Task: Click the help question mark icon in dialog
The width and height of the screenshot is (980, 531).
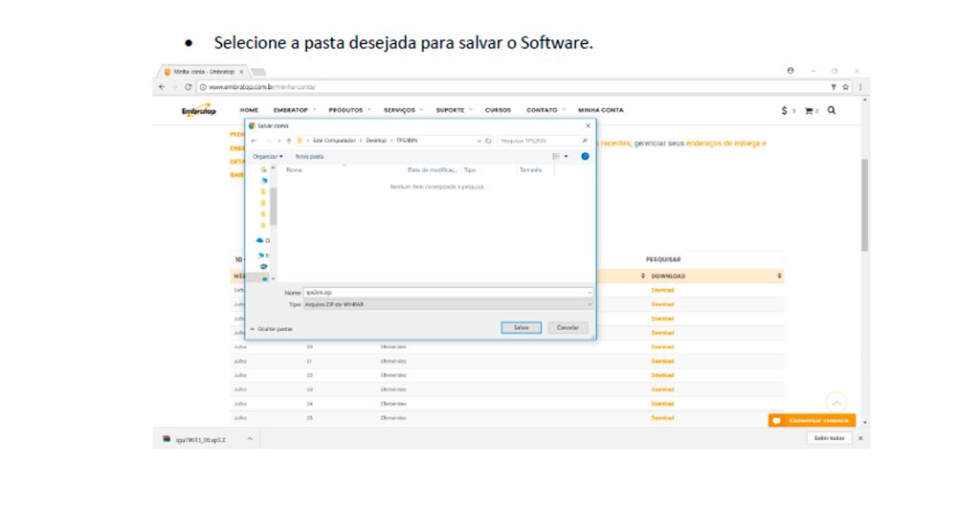Action: point(585,156)
